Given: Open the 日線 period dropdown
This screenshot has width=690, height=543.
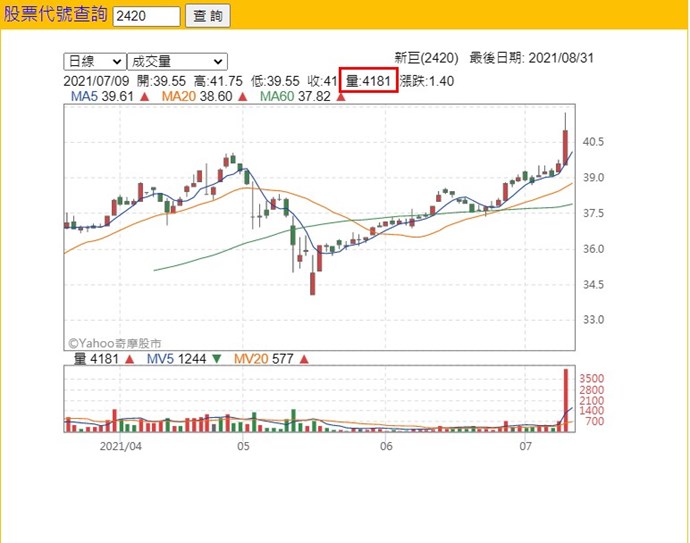Looking at the screenshot, I should click(x=94, y=62).
